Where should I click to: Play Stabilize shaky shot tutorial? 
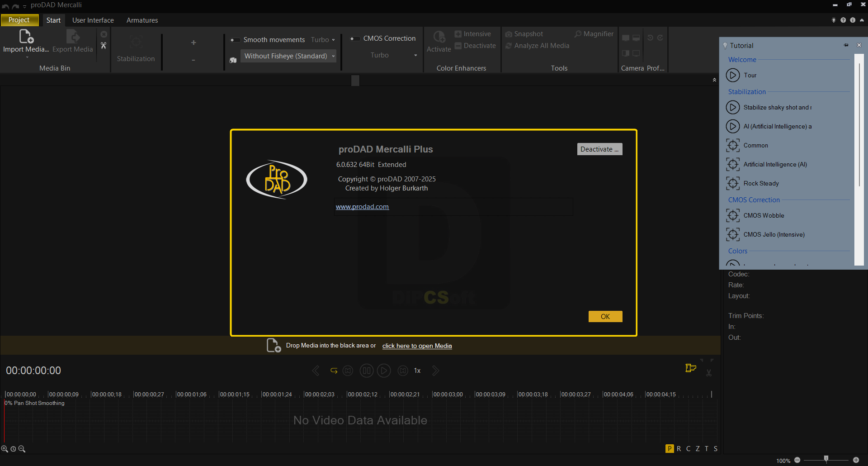[x=733, y=107]
